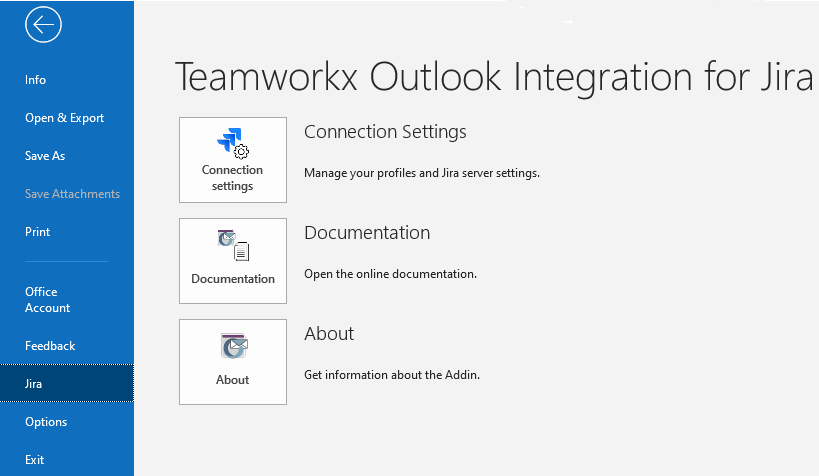The width and height of the screenshot is (819, 476).
Task: Go to Office Account
Action: click(47, 300)
